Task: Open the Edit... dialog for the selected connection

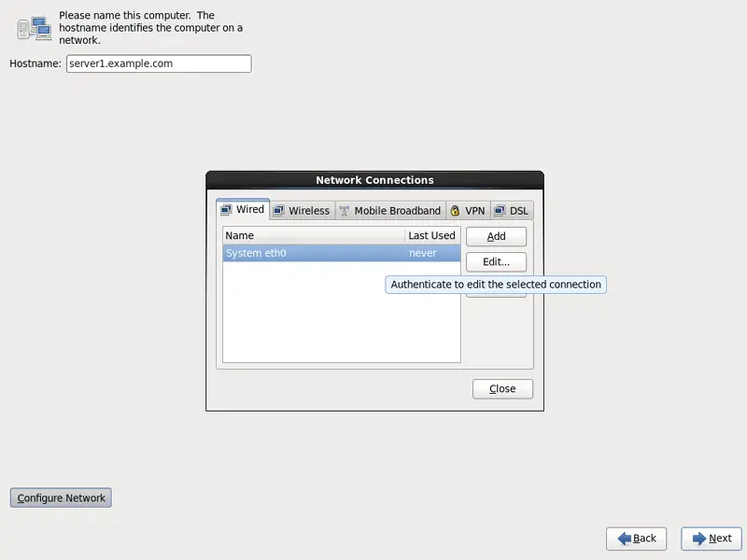Action: click(496, 262)
